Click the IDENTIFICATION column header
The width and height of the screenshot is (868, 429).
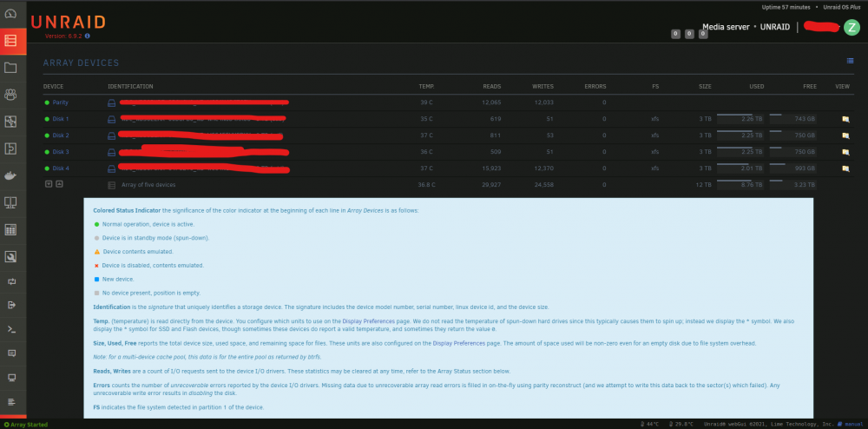(131, 86)
